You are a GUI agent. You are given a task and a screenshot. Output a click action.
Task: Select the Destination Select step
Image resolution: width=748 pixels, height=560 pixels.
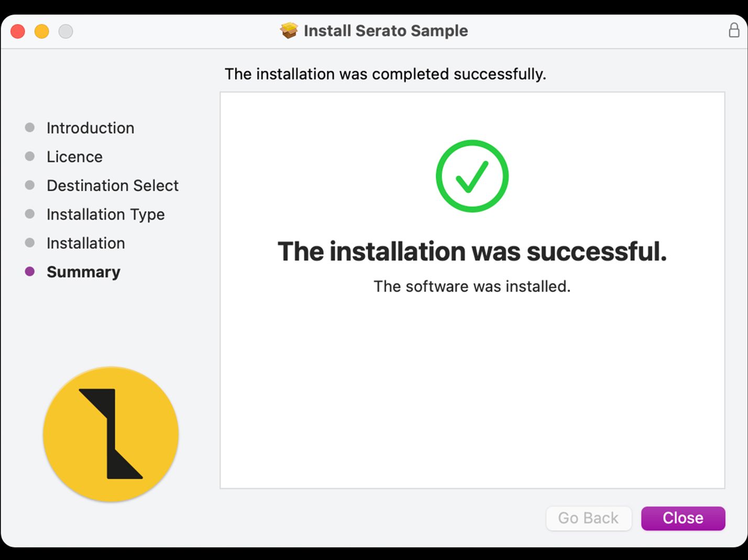tap(113, 185)
